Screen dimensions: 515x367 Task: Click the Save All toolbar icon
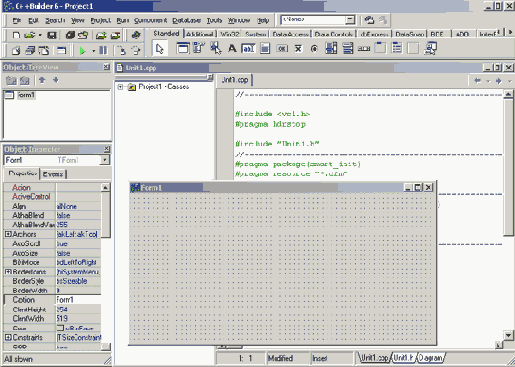70,35
